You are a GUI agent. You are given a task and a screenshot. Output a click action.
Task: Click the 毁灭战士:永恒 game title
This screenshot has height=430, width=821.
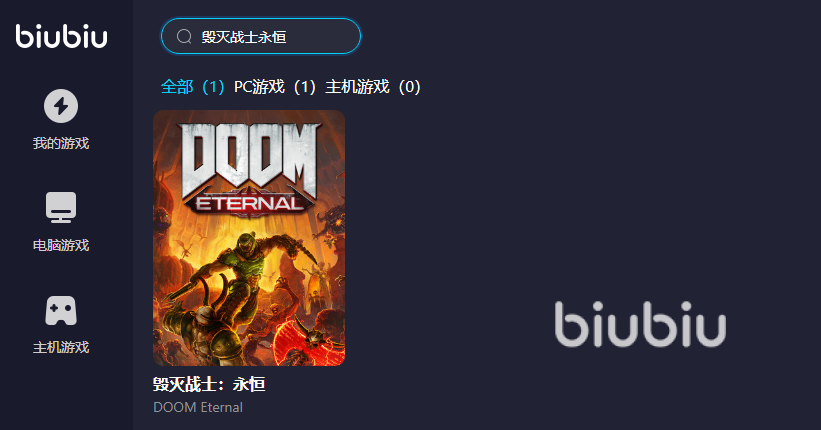pos(209,384)
